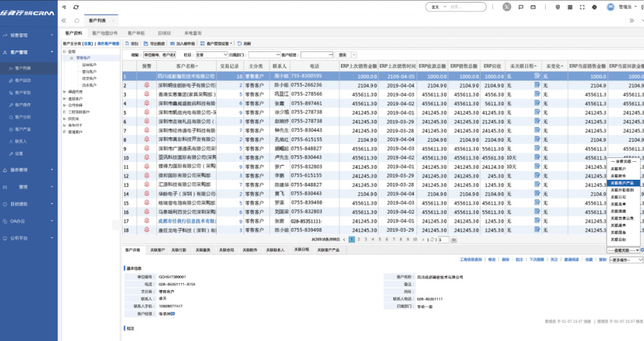Image resolution: width=644 pixels, height=341 pixels.
Task: Collapse the 零售客户 tree node
Action: tap(71, 58)
